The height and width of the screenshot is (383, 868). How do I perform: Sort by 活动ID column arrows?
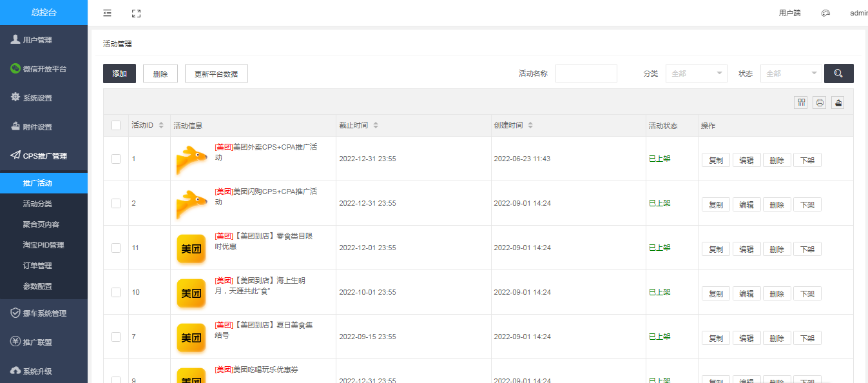pos(161,125)
